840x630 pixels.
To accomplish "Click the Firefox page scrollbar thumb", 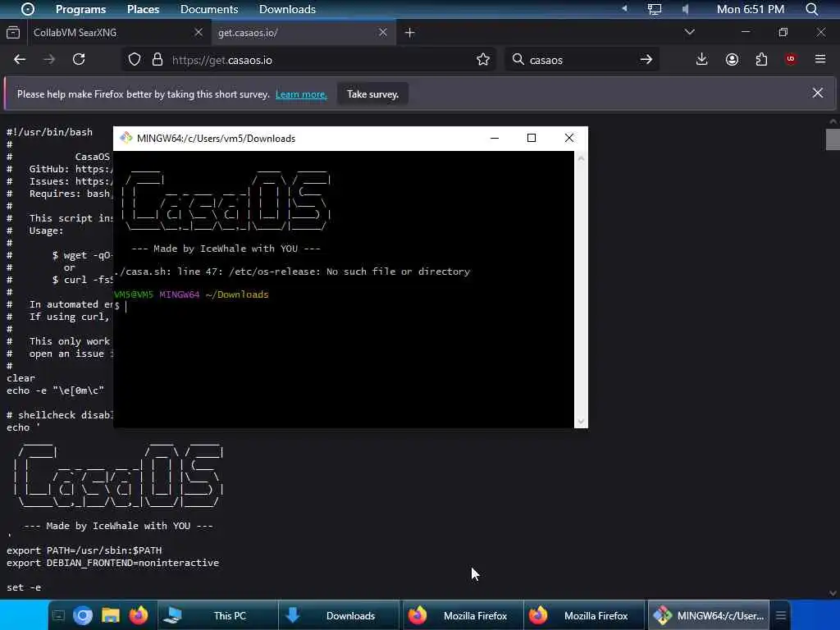I will click(833, 139).
